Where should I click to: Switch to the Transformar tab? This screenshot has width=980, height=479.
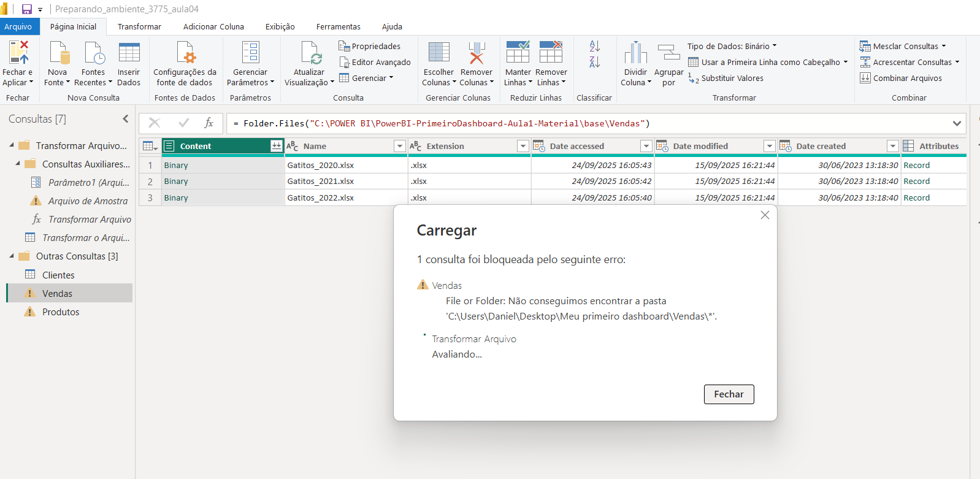tap(139, 26)
